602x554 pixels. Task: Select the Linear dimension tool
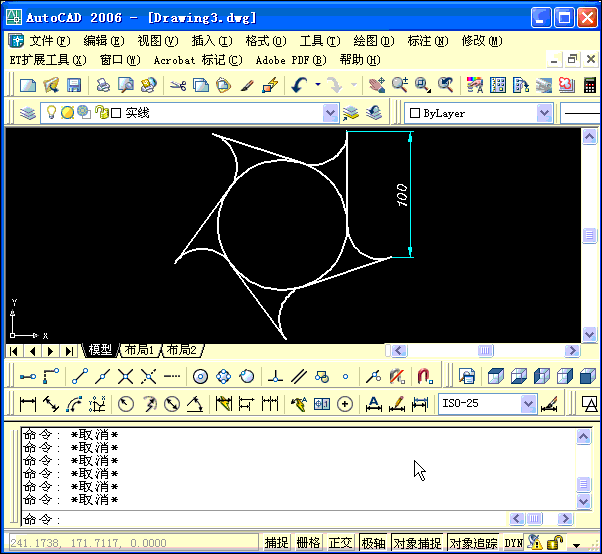(x=27, y=404)
